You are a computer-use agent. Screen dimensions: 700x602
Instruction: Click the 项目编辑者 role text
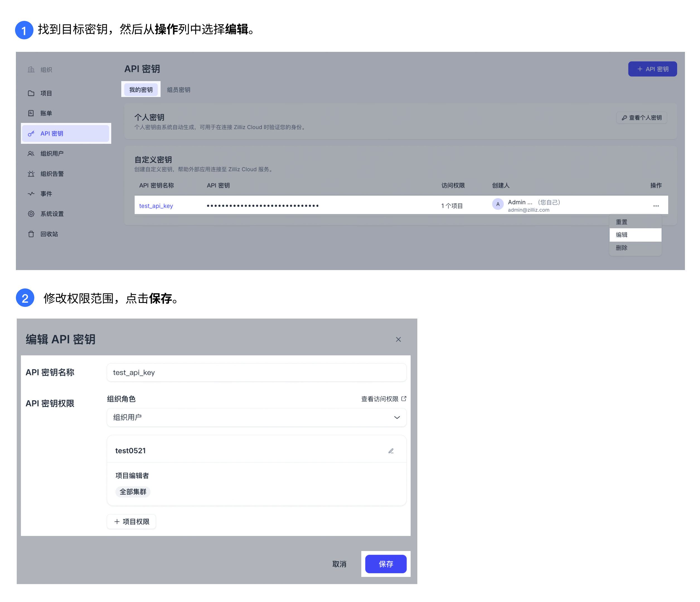point(132,476)
